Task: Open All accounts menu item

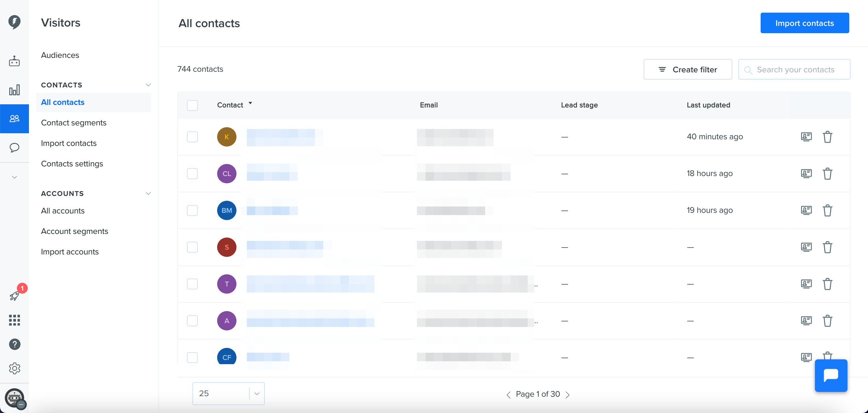Action: [63, 210]
